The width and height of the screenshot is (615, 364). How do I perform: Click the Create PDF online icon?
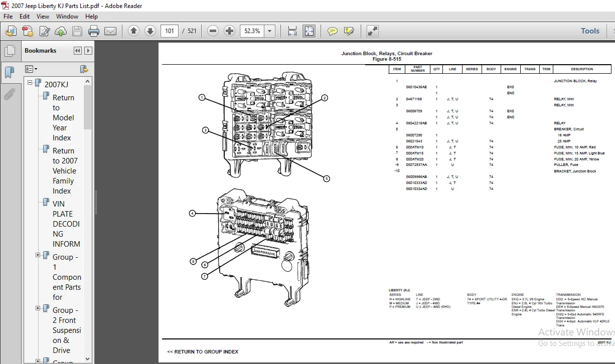28,31
